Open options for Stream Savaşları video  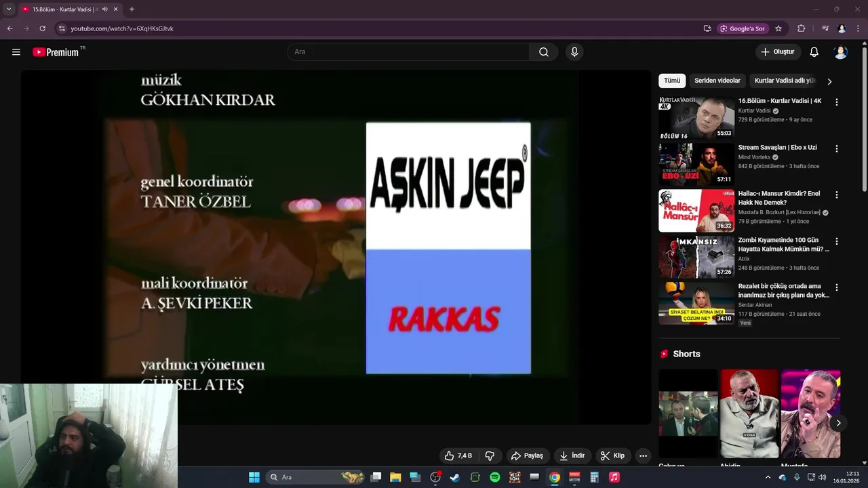(x=836, y=148)
